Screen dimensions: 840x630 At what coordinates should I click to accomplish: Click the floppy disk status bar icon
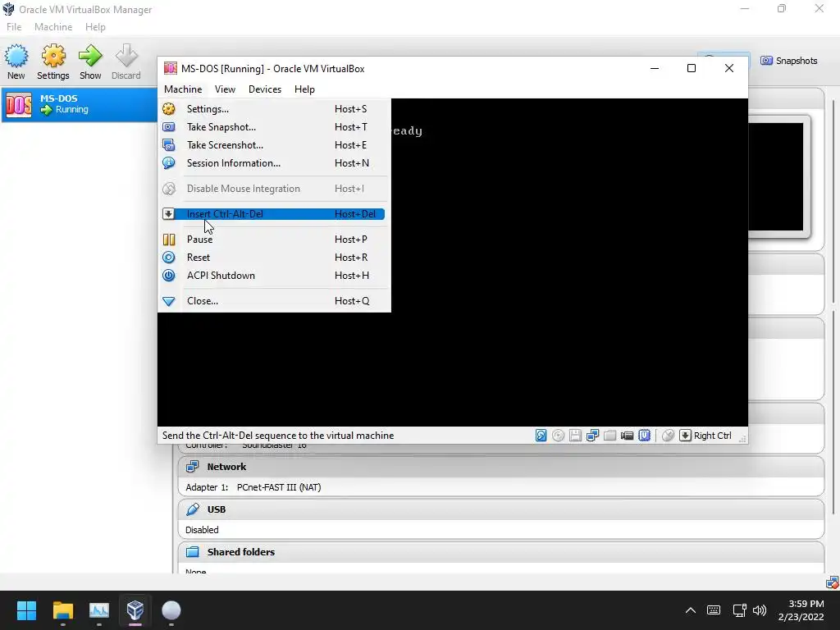click(x=575, y=436)
